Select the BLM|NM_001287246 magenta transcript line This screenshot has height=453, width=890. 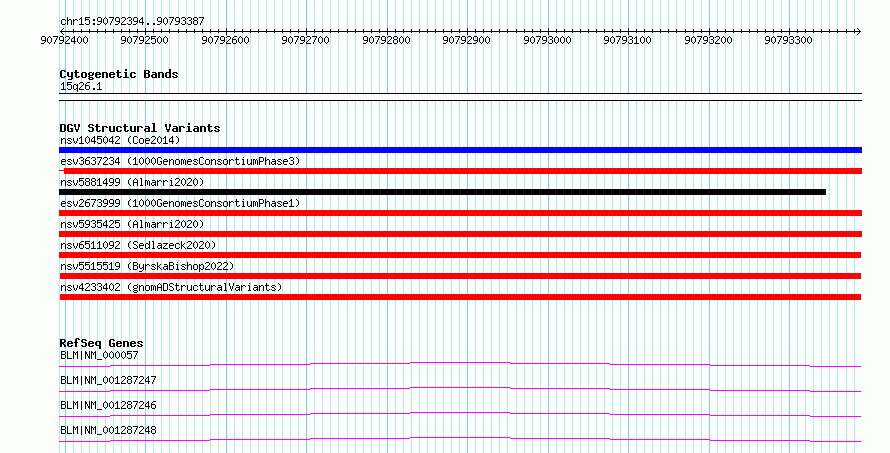[x=460, y=414]
